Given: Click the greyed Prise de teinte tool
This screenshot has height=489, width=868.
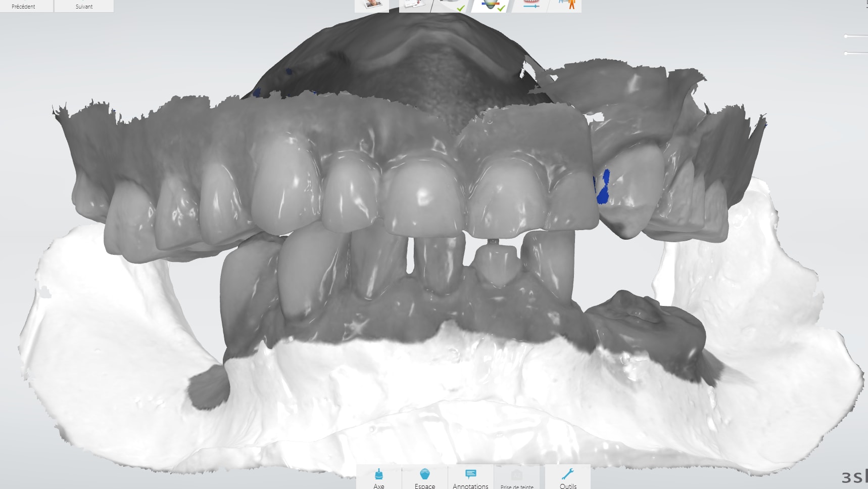Looking at the screenshot, I should click(x=517, y=477).
